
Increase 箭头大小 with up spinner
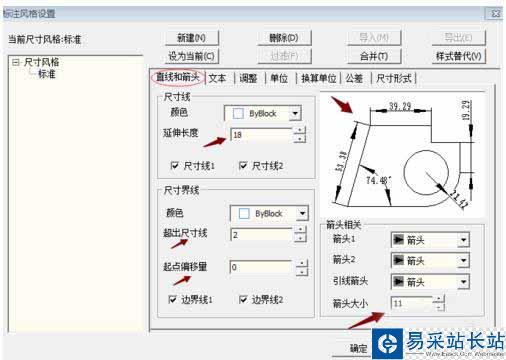pyautogui.click(x=439, y=299)
